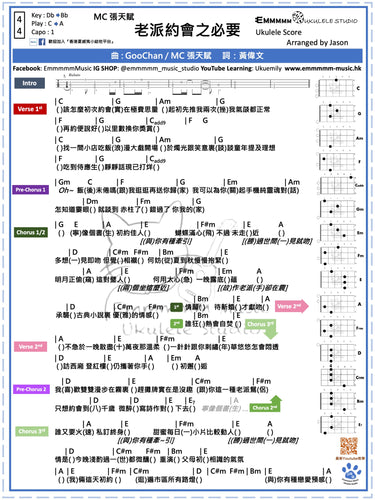Image resolution: width=375 pixels, height=500 pixels.
Task: Click the pink Verse 2nd arrow
Action: point(291,306)
